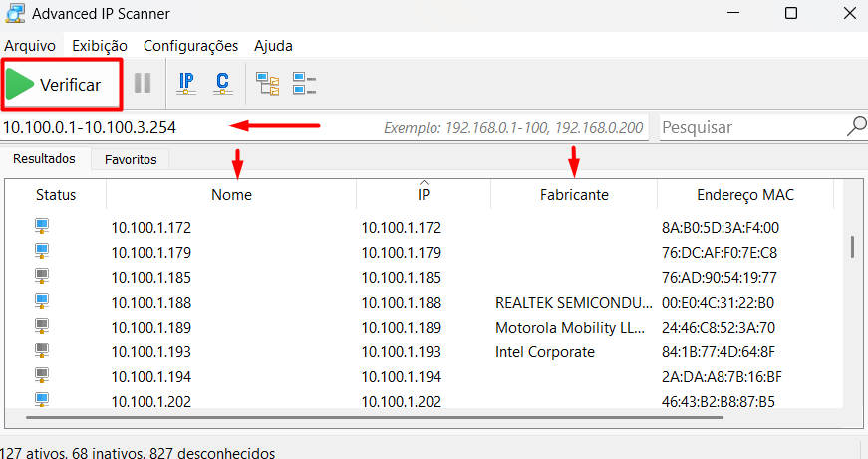Click MAC address 24:46:C8:52:3A:70
The height and width of the screenshot is (459, 868).
[718, 328]
